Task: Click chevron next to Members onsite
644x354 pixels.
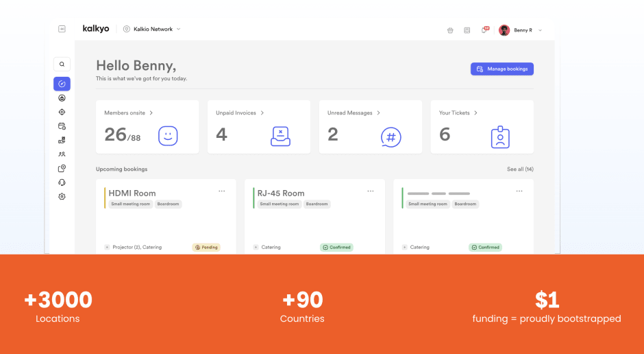Action: coord(151,113)
